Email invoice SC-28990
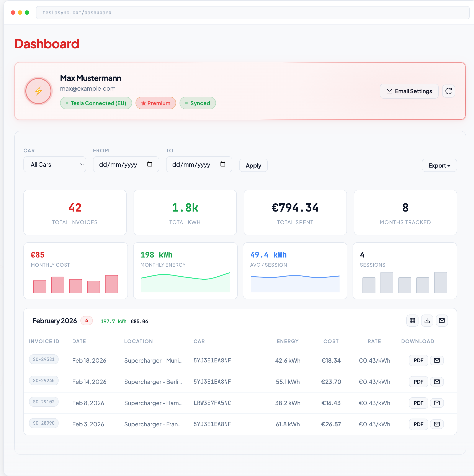Screen dimensions: 474x476 pos(437,424)
